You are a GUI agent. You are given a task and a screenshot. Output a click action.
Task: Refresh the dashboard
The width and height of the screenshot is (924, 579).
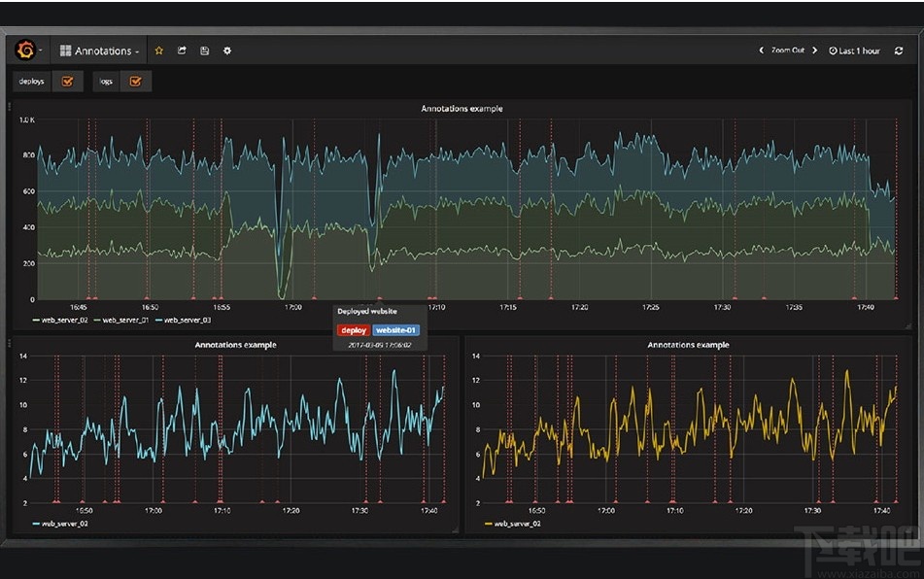tap(900, 51)
